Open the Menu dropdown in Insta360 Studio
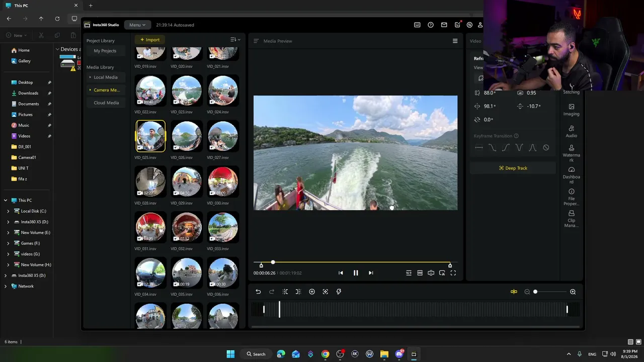This screenshot has height=362, width=644. 137,25
